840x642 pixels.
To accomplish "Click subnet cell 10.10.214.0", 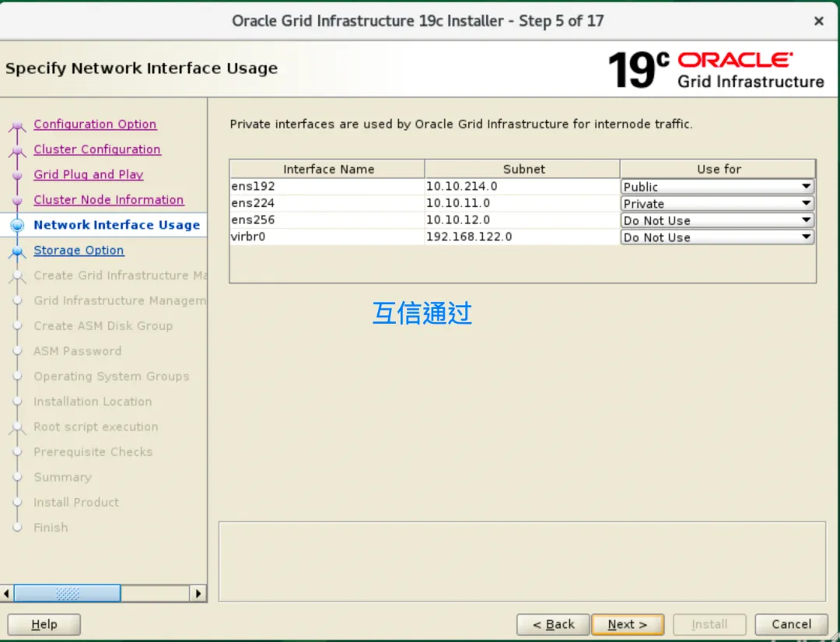I will point(523,186).
